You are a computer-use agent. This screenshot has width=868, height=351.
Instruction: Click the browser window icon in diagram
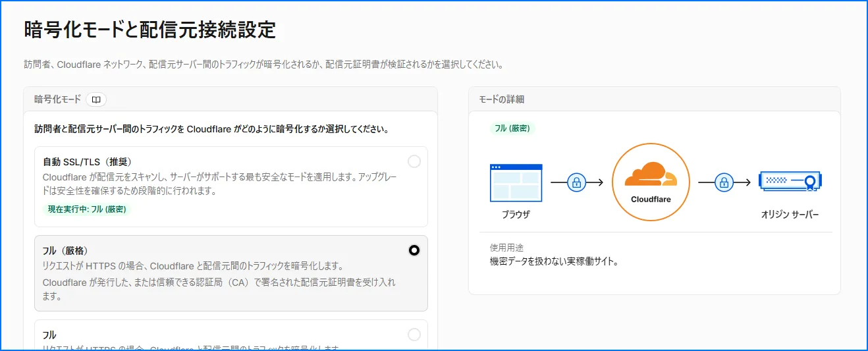tap(516, 183)
